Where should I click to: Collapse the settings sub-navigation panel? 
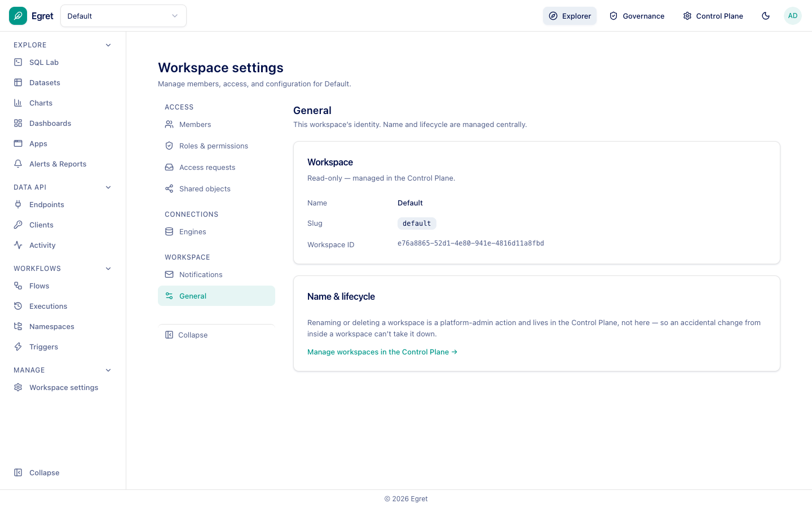point(217,335)
